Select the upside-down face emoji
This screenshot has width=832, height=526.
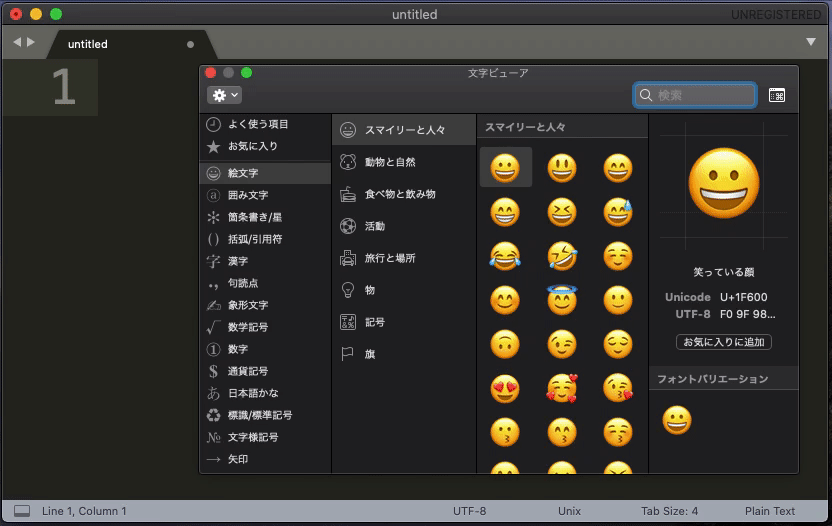505,344
